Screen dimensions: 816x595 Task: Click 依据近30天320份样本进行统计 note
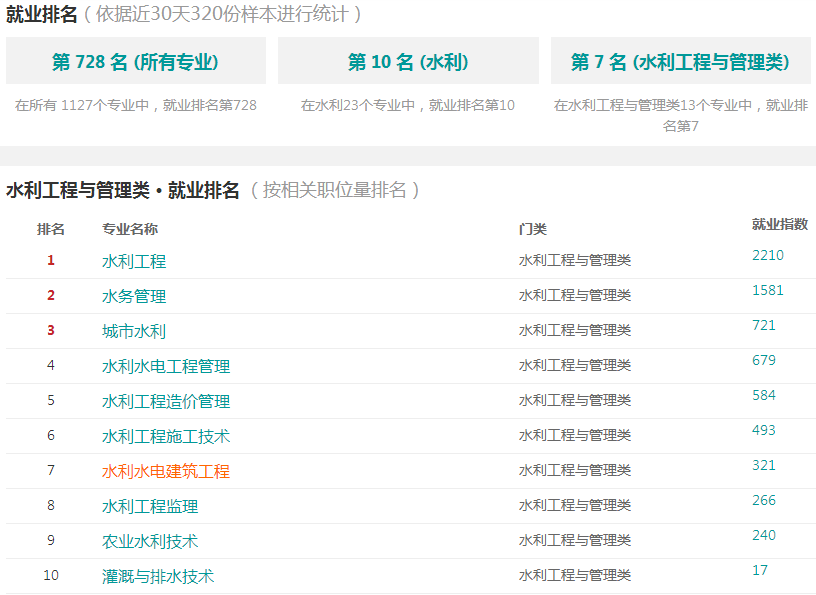(x=222, y=14)
